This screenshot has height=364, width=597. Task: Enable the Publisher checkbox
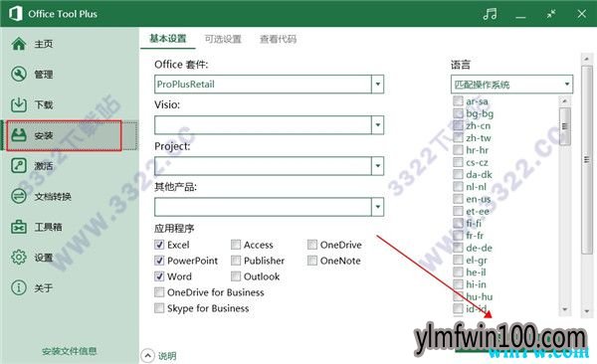(236, 261)
